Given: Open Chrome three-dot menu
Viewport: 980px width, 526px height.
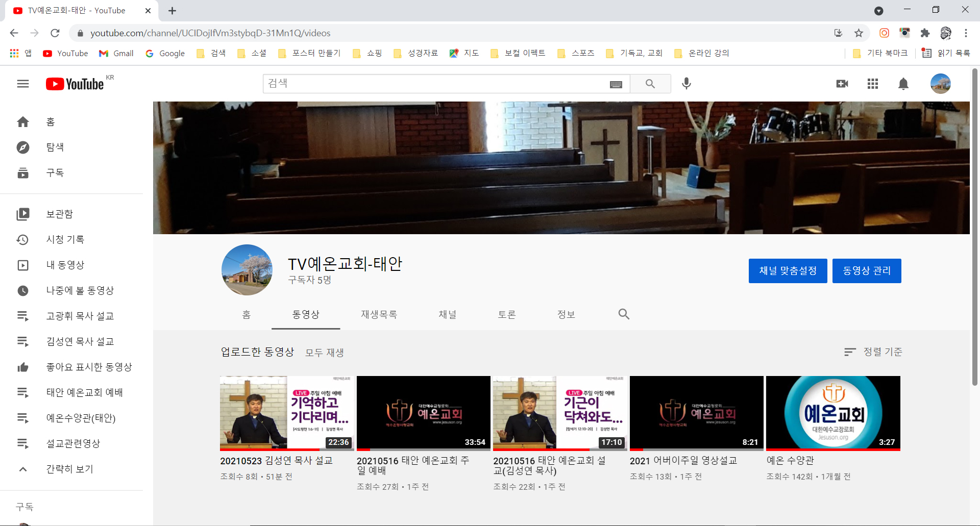Looking at the screenshot, I should coord(966,33).
